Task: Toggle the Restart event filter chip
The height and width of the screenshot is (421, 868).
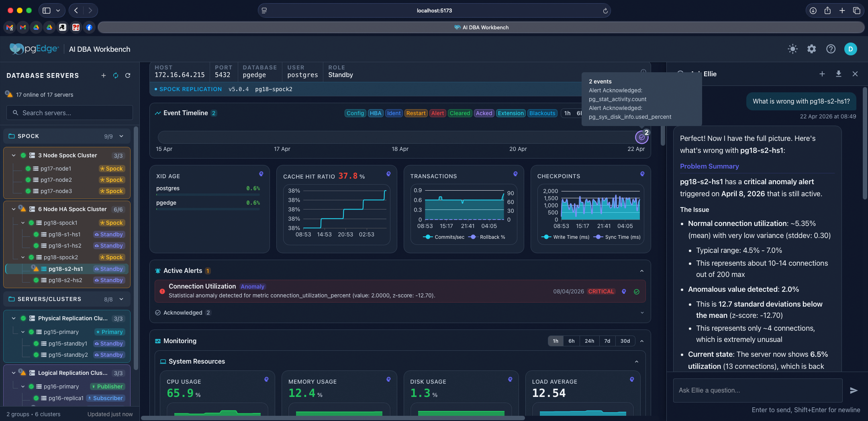Action: pyautogui.click(x=416, y=113)
